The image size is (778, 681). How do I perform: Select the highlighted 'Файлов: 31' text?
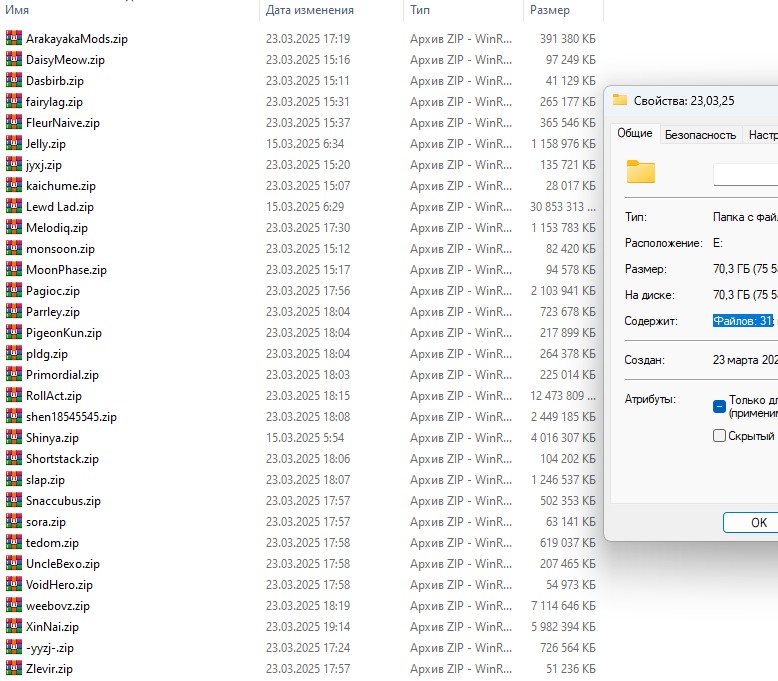743,321
